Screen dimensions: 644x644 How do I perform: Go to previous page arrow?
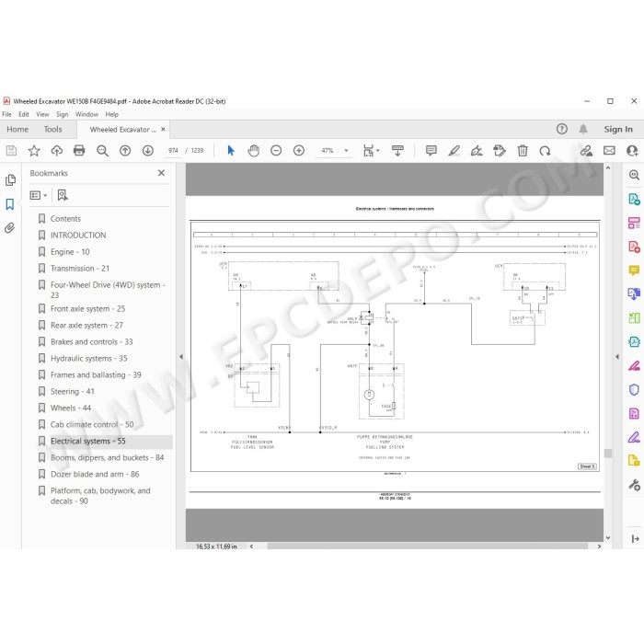pyautogui.click(x=125, y=151)
